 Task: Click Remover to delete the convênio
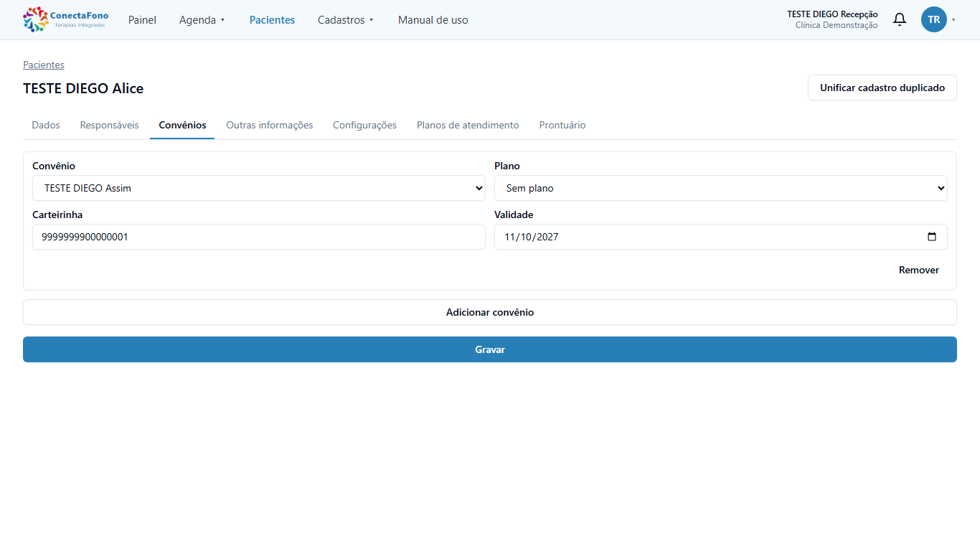click(x=919, y=270)
